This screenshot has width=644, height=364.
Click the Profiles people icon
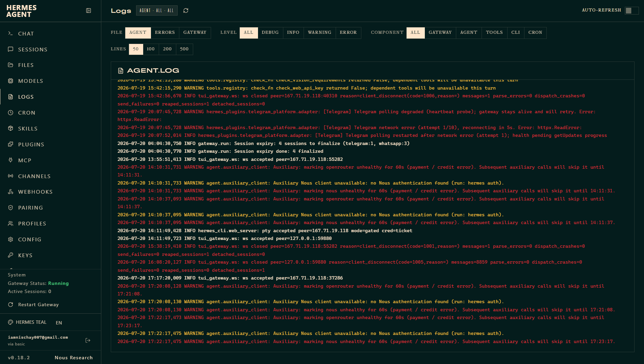[x=10, y=223]
